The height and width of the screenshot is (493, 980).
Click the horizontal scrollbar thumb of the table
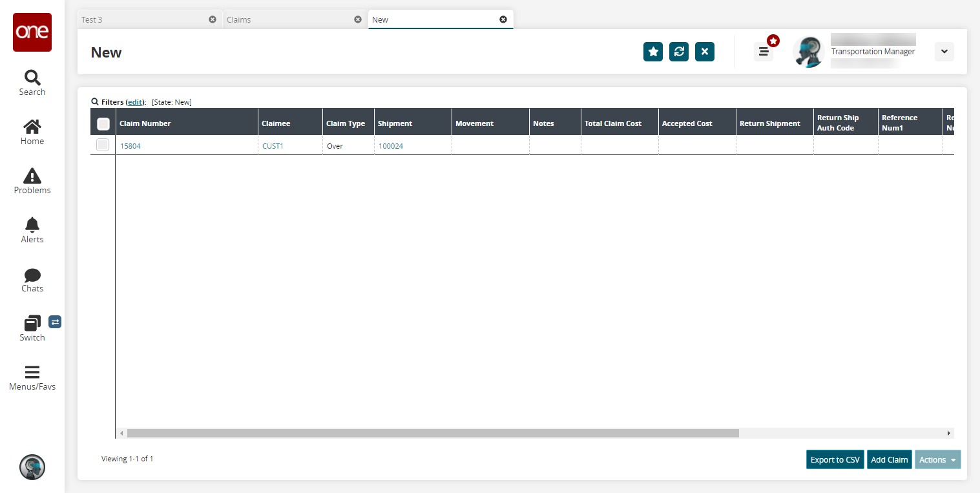[433, 433]
